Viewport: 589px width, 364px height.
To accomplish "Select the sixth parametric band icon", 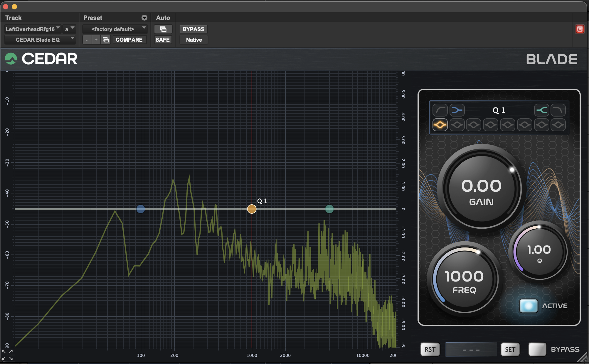I will point(524,125).
